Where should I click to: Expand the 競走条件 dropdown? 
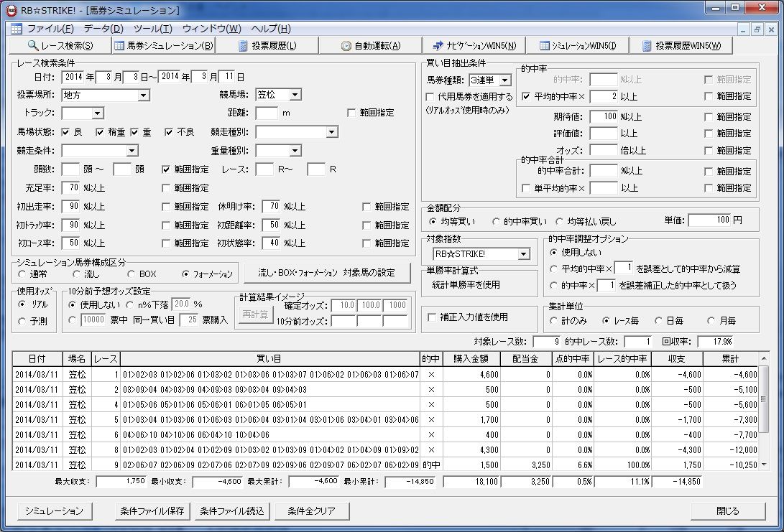(x=132, y=150)
